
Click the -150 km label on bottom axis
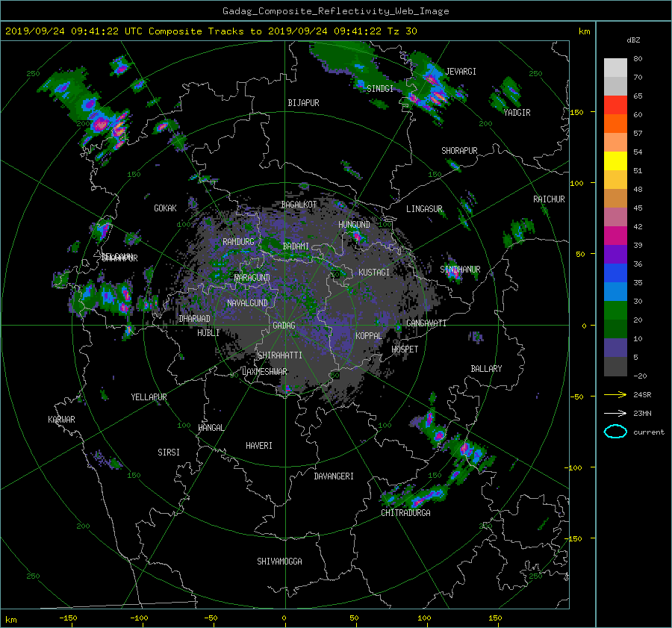coord(68,618)
